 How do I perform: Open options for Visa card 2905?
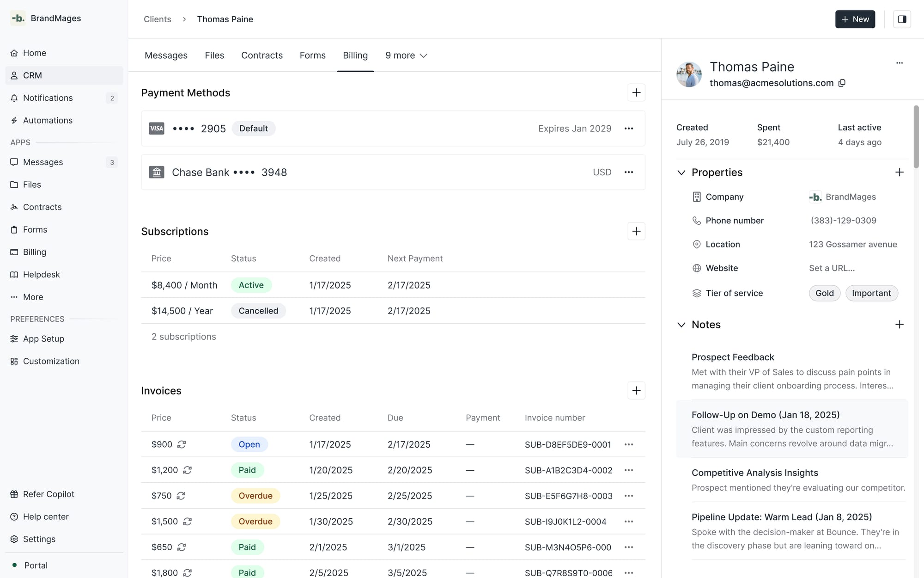pos(628,129)
